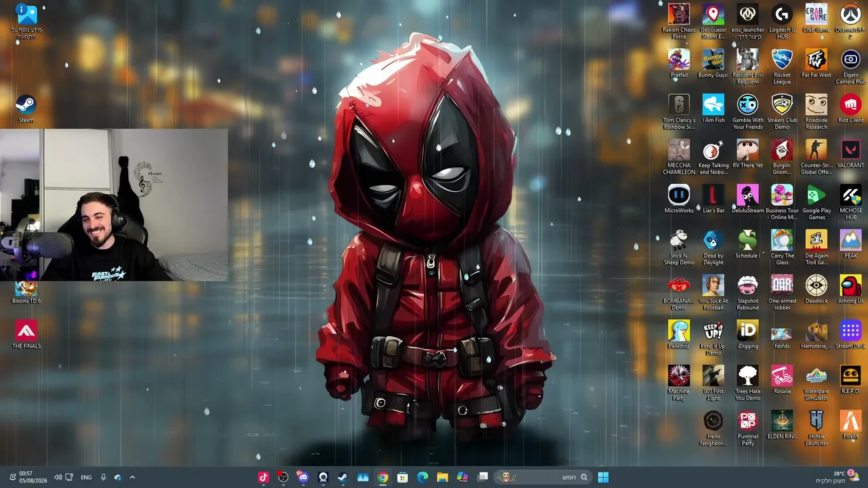868x488 pixels.
Task: Select the RV There Yet icon
Action: pos(747,154)
